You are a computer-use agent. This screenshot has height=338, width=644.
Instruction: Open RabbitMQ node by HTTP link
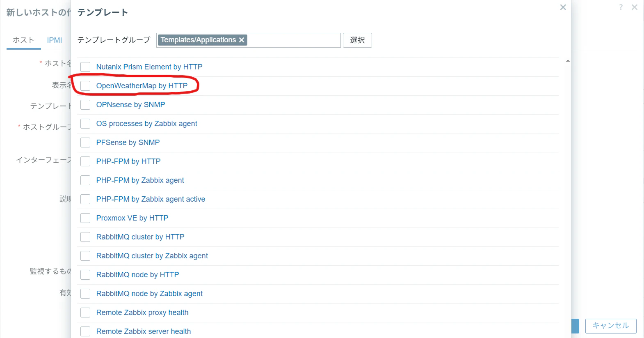(x=138, y=275)
